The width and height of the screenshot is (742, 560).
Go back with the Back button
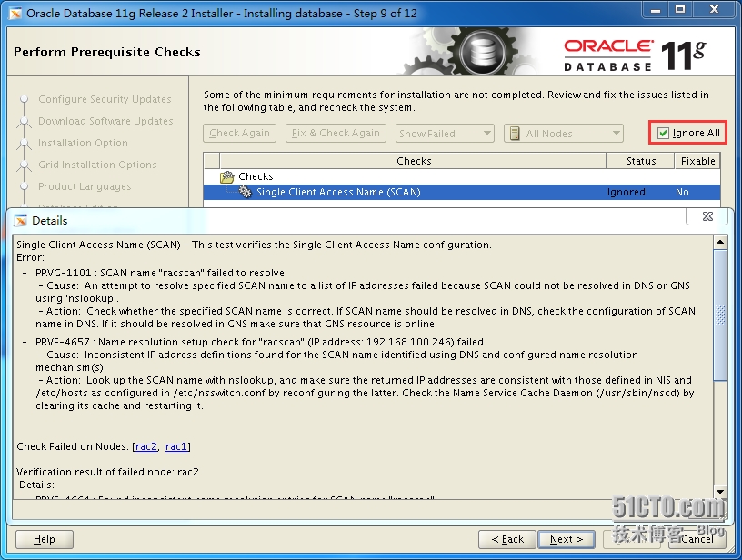click(507, 539)
